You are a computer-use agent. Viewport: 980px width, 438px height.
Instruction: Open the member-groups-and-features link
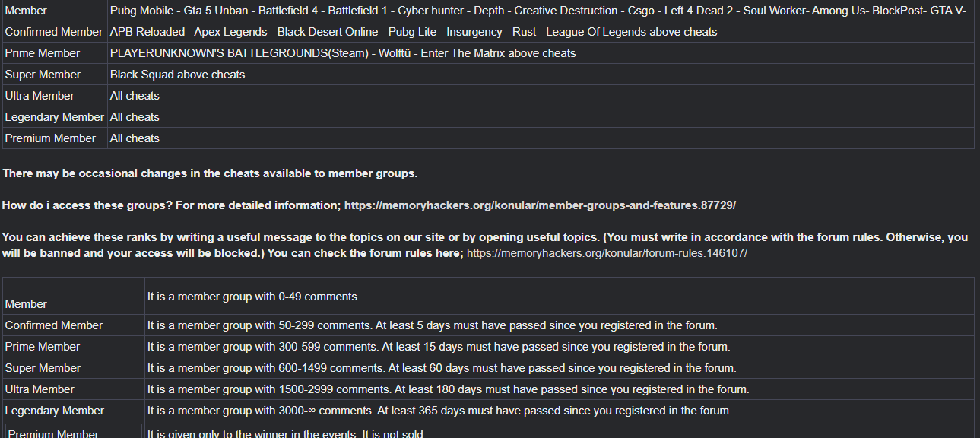pos(540,205)
